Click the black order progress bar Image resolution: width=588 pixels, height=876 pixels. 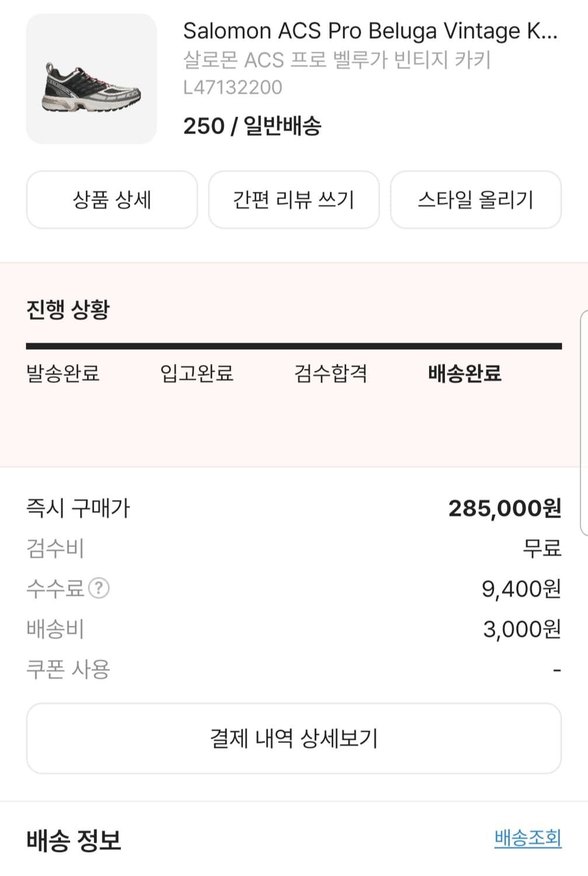tap(294, 346)
